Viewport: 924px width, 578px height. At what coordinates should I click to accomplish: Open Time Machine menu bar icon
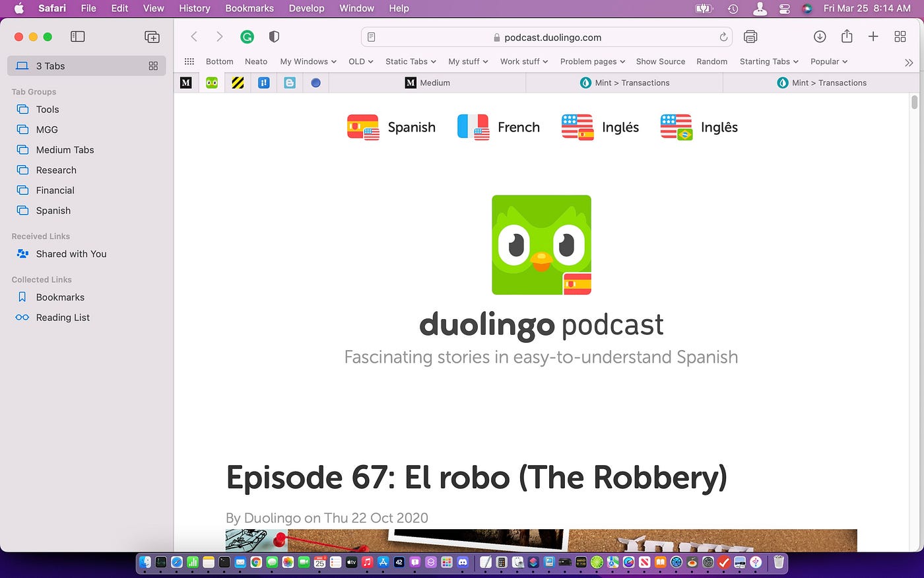pos(733,9)
